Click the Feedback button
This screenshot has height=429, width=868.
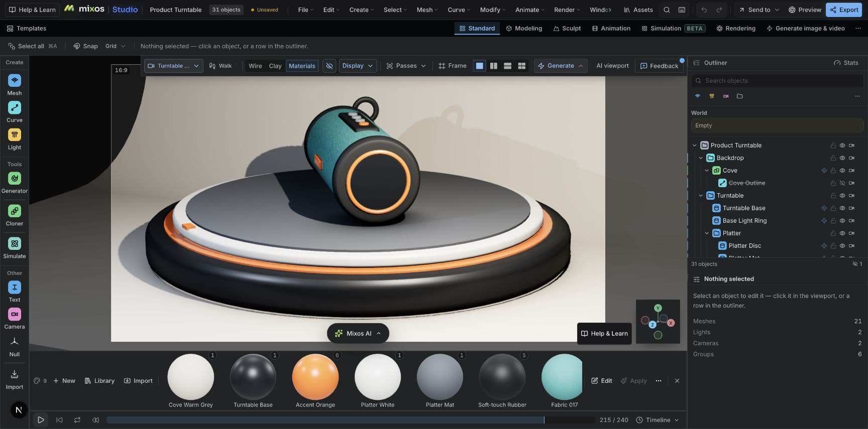659,66
